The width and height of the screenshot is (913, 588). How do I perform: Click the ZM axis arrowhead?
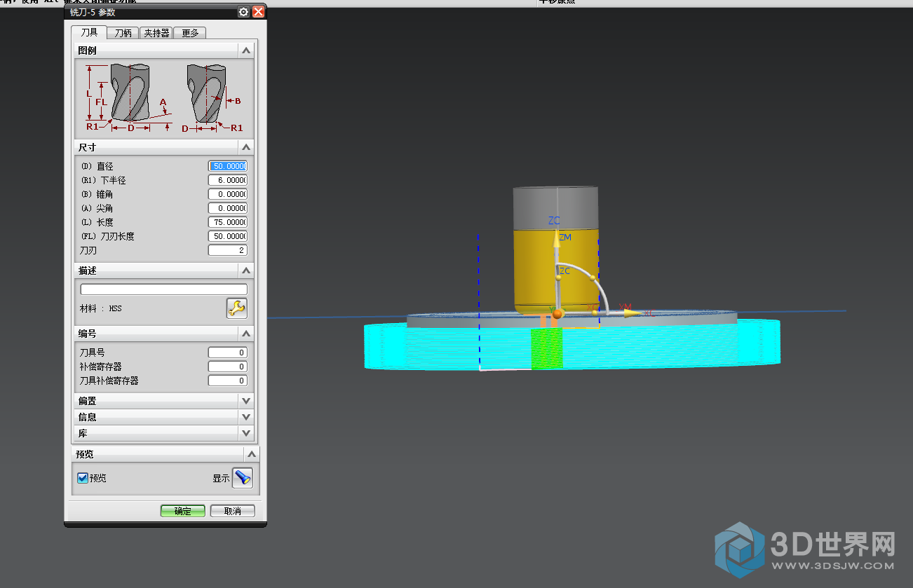coord(556,238)
